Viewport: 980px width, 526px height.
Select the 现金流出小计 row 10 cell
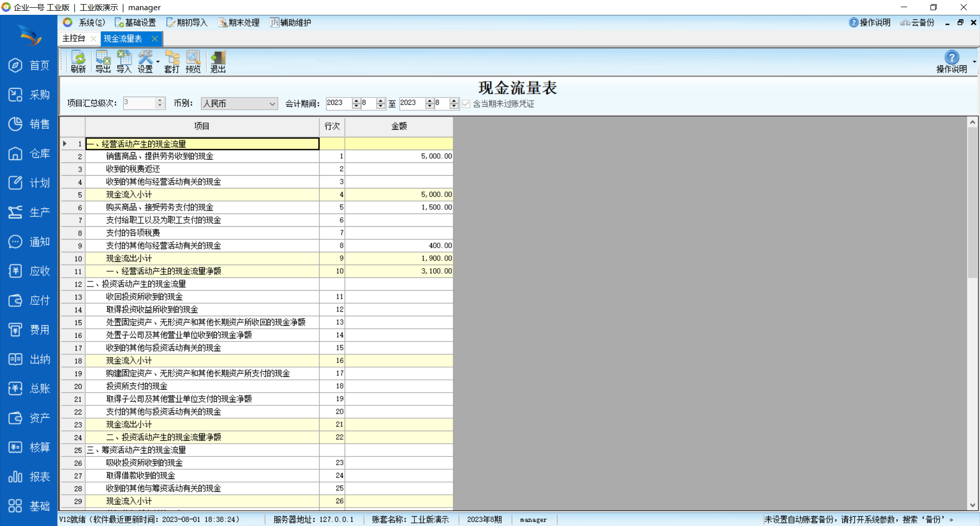pos(202,258)
